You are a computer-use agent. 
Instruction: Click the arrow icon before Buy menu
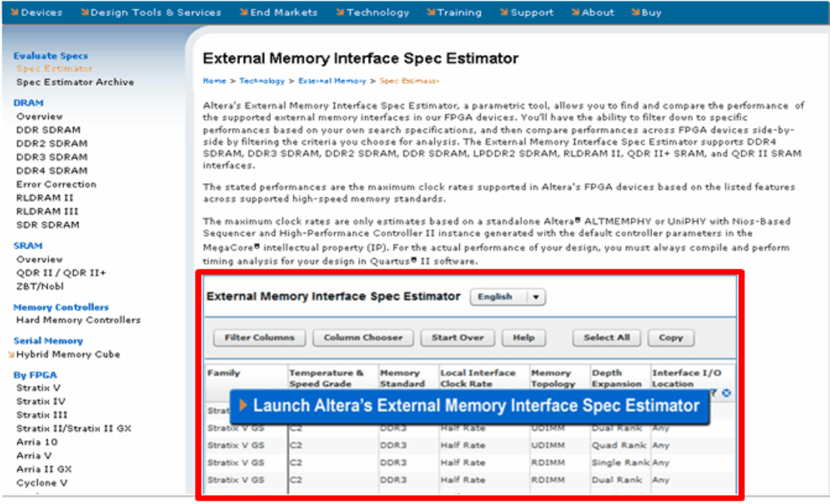tap(636, 13)
